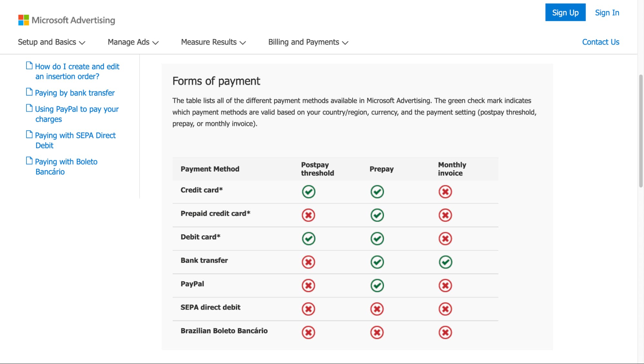
Task: Expand the Setup and Basics menu
Action: pyautogui.click(x=52, y=42)
